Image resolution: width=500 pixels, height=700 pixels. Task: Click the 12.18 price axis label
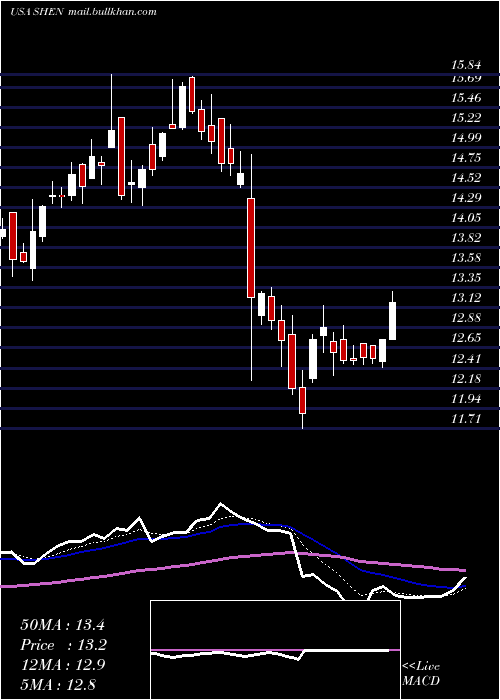(466, 379)
